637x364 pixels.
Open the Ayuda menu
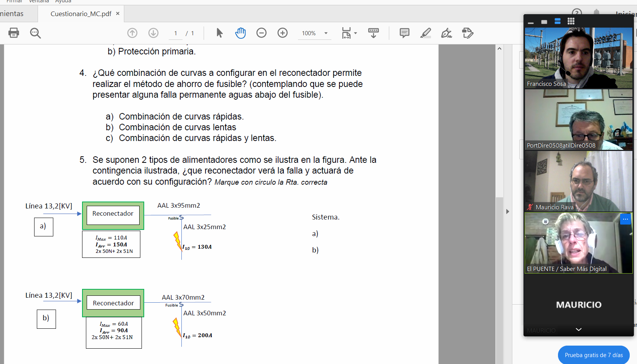tap(63, 2)
